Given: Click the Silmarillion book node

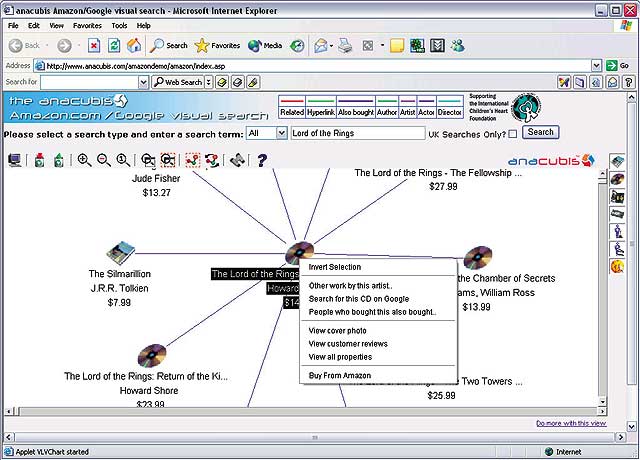Looking at the screenshot, I should 120,252.
